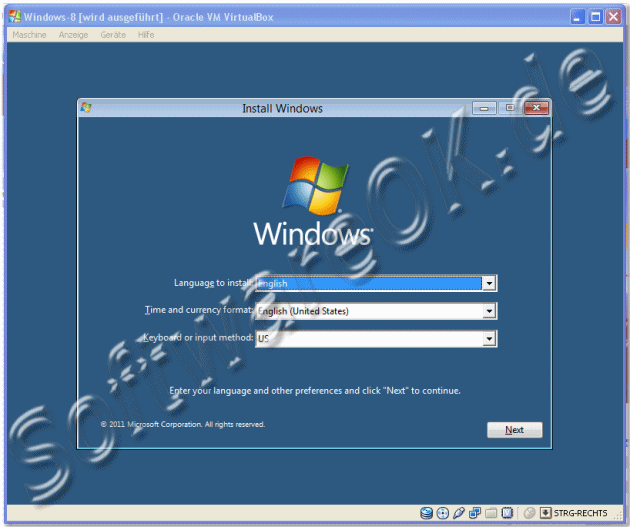Click the Microsoft Corporation copyright text
The width and height of the screenshot is (630, 527).
click(183, 424)
